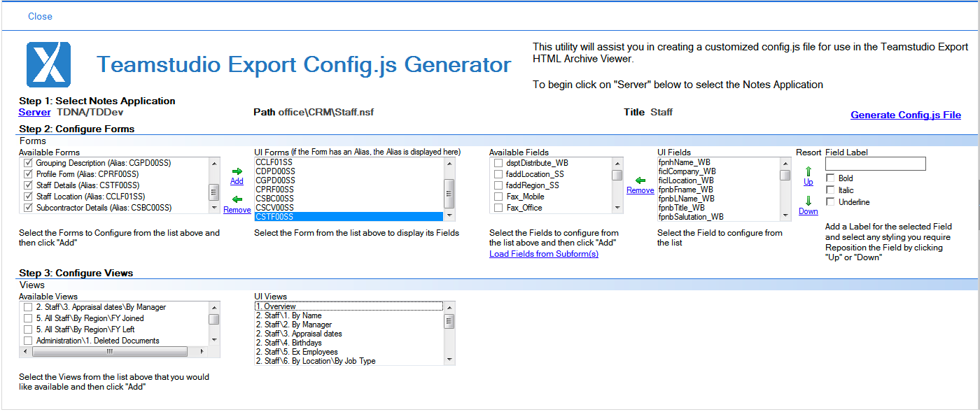Screen dimensions: 980x412
Task: Select fpnhName_WB in UI Fields
Action: 718,162
